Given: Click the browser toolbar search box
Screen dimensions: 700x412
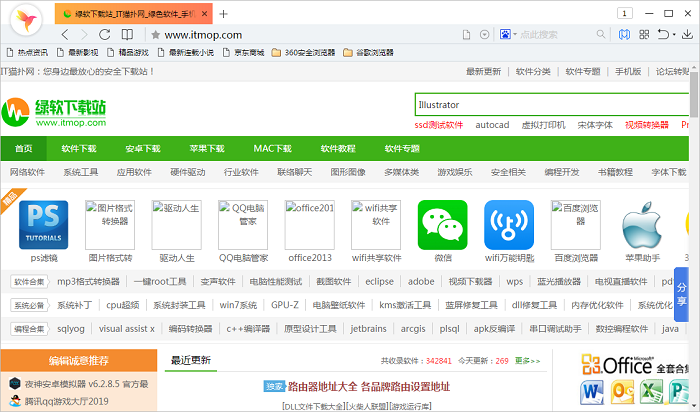Looking at the screenshot, I should (556, 34).
